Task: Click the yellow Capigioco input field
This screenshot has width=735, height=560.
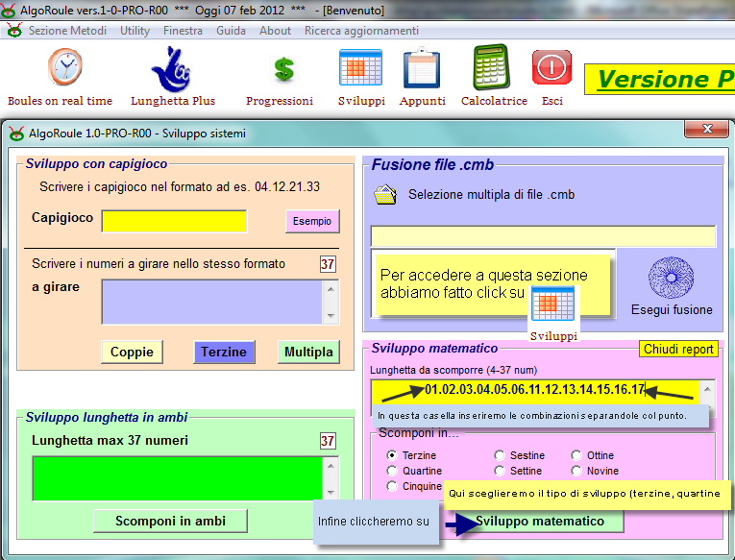Action: click(174, 221)
